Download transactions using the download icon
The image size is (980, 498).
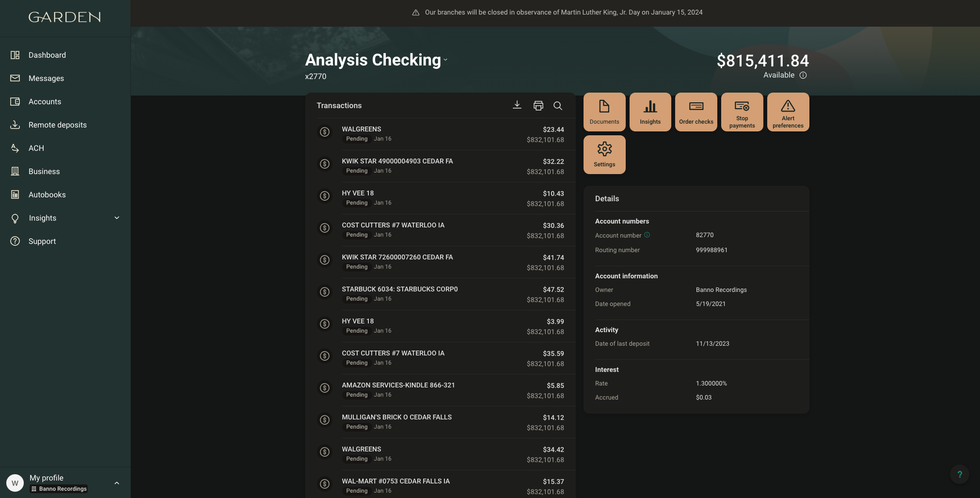tap(517, 105)
